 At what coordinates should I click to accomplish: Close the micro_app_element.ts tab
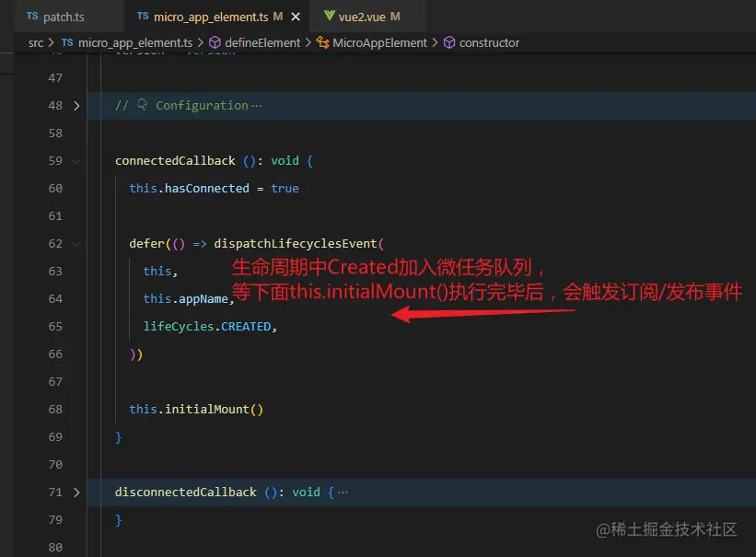296,17
